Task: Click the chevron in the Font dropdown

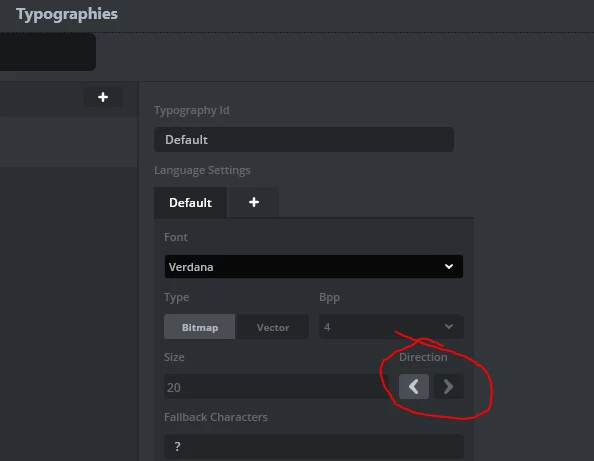Action: 449,267
